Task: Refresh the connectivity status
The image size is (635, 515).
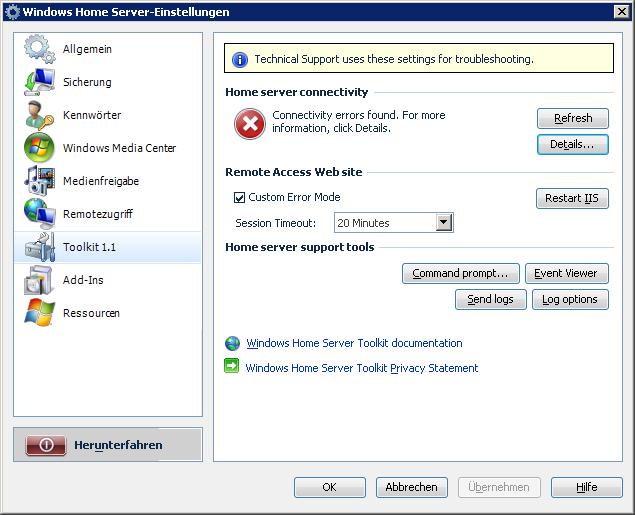Action: (573, 118)
